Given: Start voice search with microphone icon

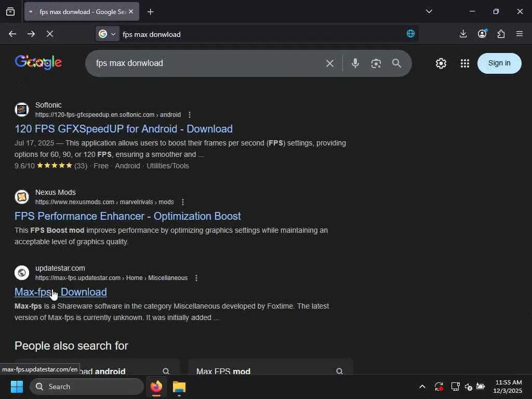Looking at the screenshot, I should pyautogui.click(x=355, y=63).
